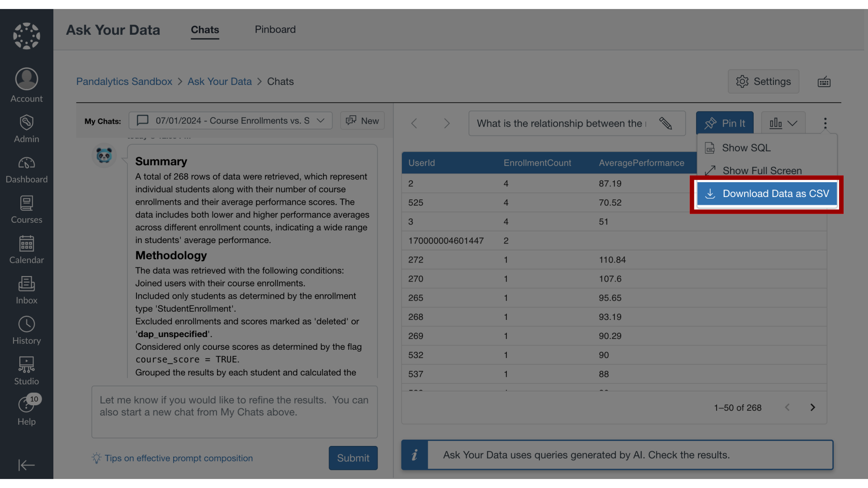The width and height of the screenshot is (868, 488).
Task: Scroll to next page of table results
Action: (812, 408)
